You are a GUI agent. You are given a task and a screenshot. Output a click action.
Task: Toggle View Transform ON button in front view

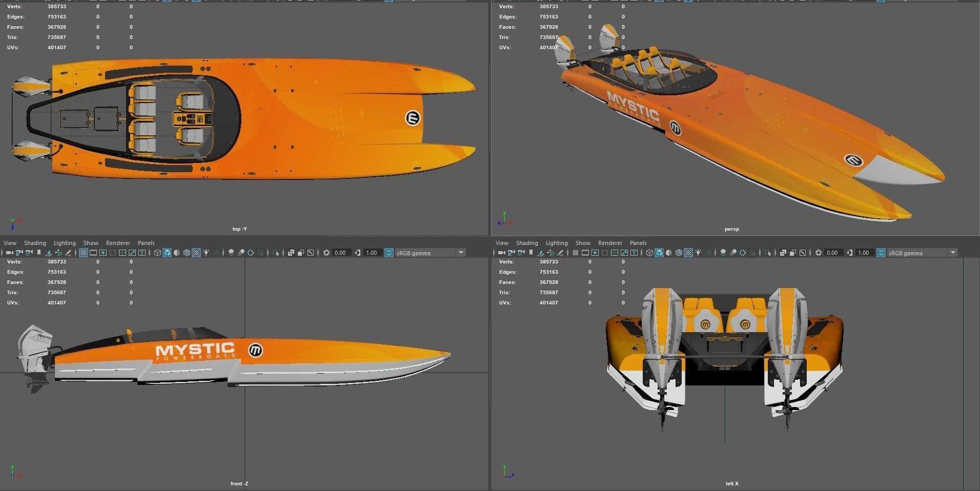(389, 253)
